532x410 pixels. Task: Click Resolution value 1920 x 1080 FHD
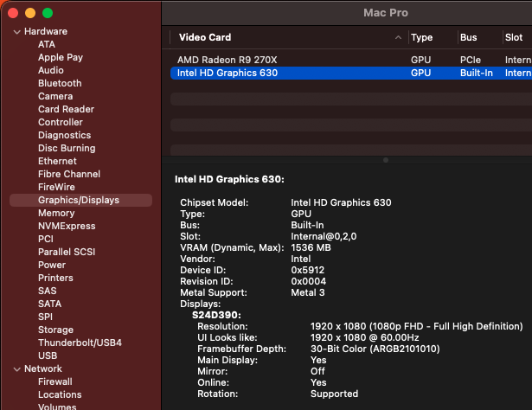tap(417, 326)
